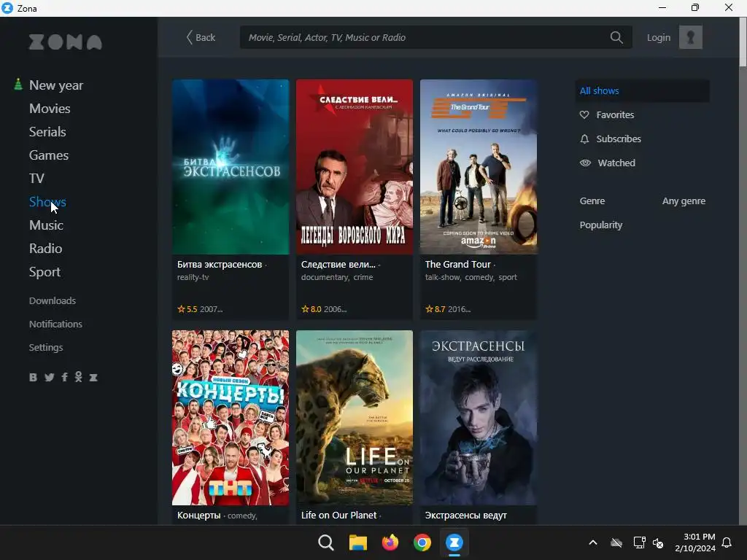Image resolution: width=747 pixels, height=560 pixels.
Task: Click the star rating on The Grand Tour
Action: click(x=435, y=309)
